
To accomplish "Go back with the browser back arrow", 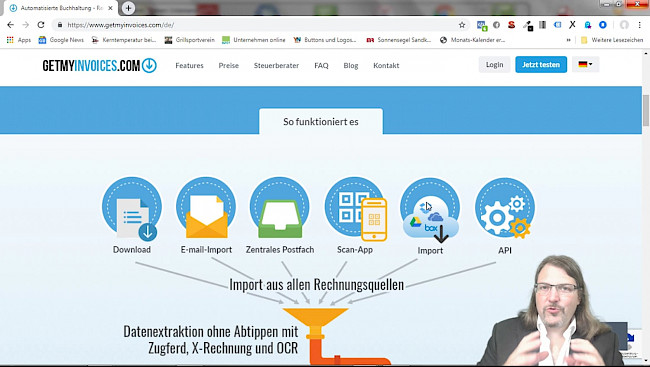I will pyautogui.click(x=11, y=25).
